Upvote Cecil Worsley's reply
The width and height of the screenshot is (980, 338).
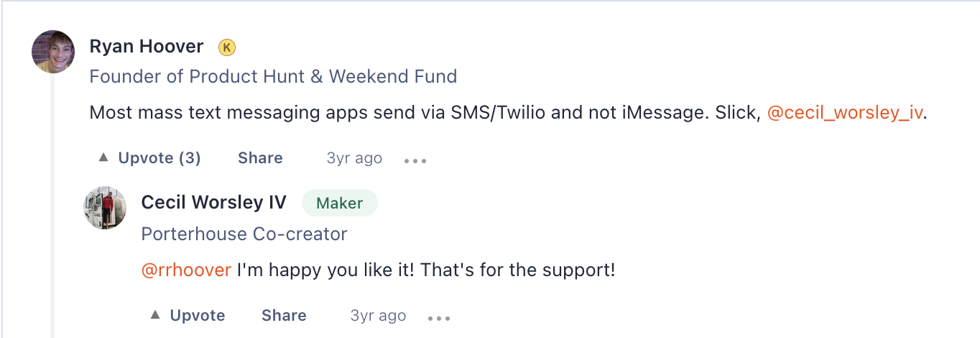188,316
